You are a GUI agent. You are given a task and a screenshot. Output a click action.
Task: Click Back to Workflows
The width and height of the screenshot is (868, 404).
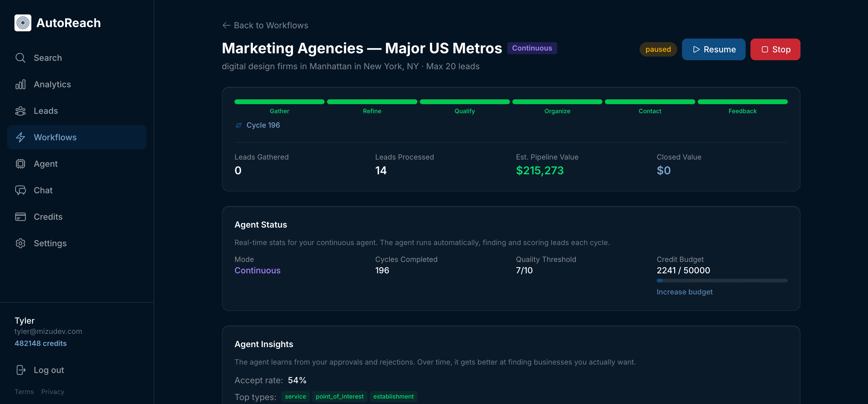point(265,25)
